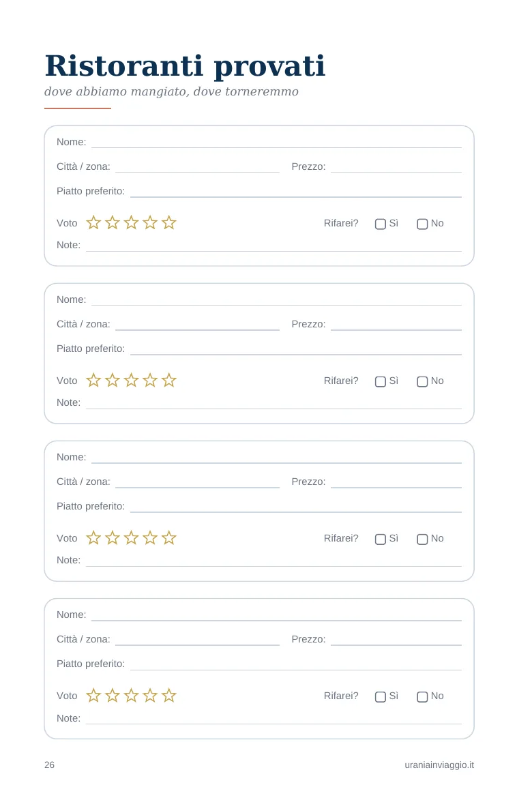Select the third star in second card's Voto

tap(131, 380)
